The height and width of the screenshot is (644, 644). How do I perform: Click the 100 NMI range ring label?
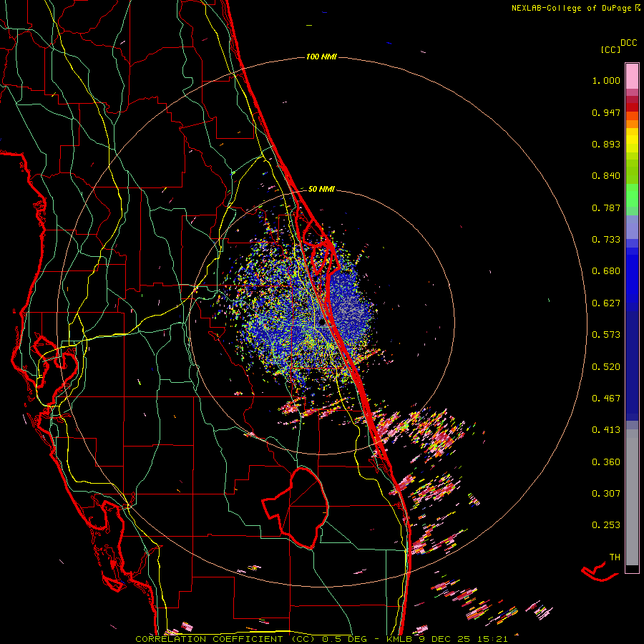click(321, 57)
